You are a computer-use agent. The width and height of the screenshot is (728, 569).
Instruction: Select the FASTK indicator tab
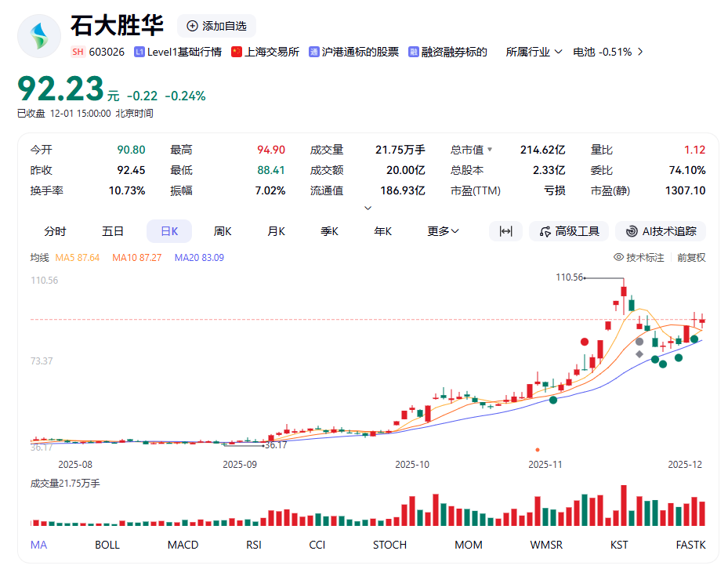(x=691, y=545)
